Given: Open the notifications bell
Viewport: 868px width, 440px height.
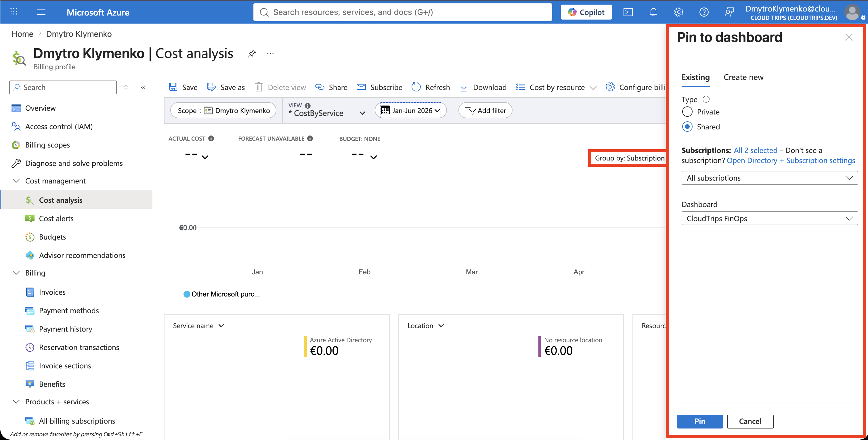Looking at the screenshot, I should pyautogui.click(x=653, y=12).
